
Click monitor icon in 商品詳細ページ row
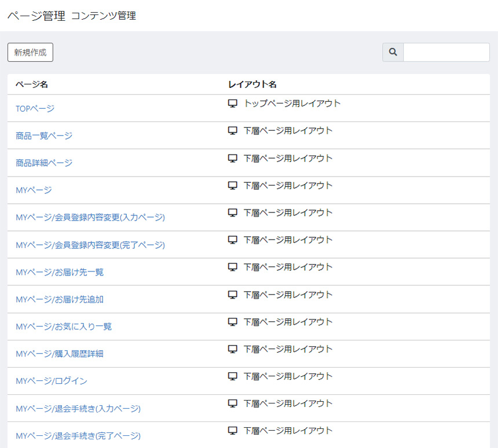233,158
